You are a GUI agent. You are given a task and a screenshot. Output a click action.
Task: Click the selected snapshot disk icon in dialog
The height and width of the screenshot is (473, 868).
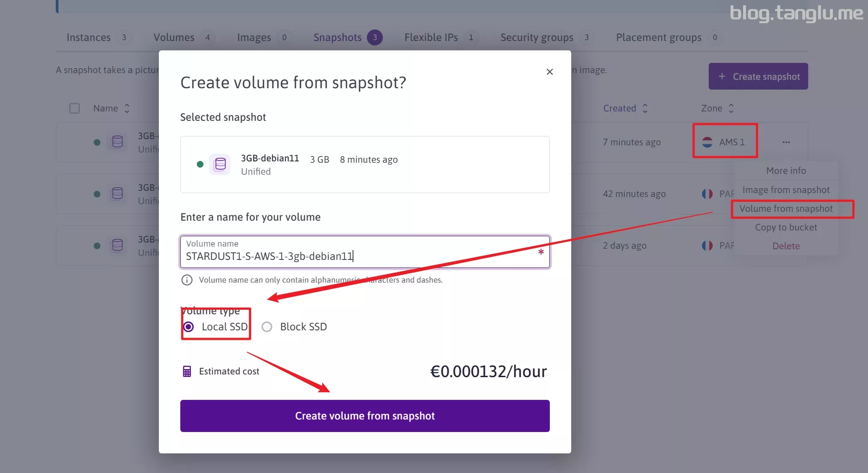(220, 165)
